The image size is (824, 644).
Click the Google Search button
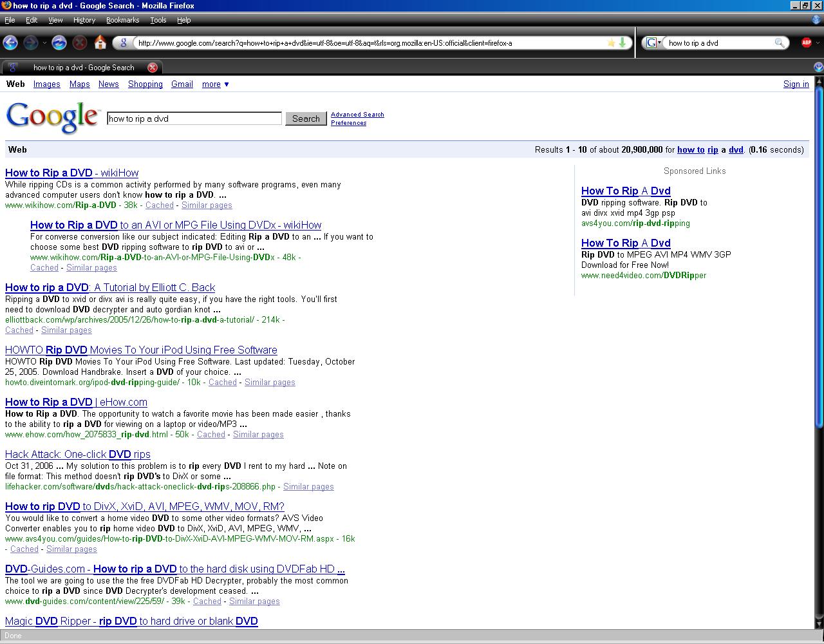[306, 118]
